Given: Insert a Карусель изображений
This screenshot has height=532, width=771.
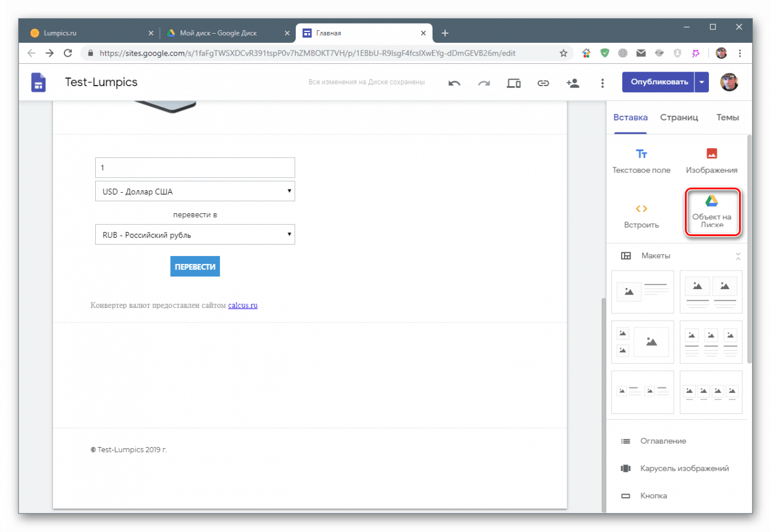Looking at the screenshot, I should 675,468.
